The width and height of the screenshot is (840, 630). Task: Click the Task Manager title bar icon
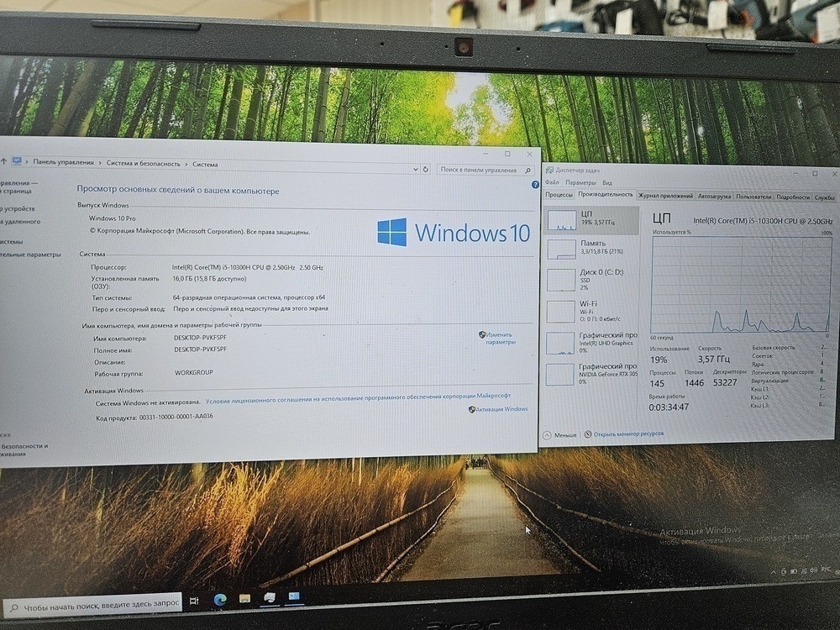(549, 171)
